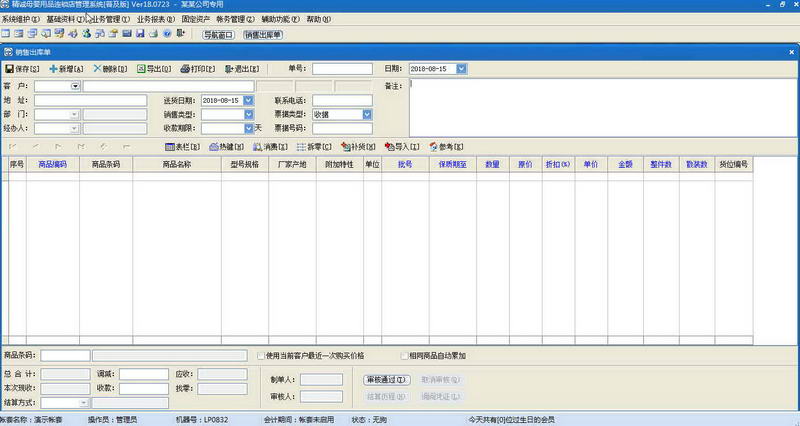The height and width of the screenshot is (426, 800).
Task: Click the 保存 save icon button
Action: click(9, 68)
